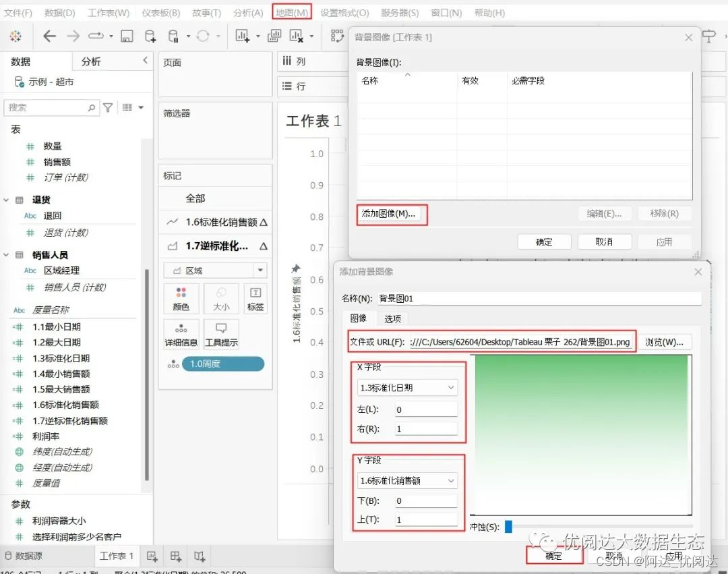Click new story icon in bottom tab bar
Image resolution: width=728 pixels, height=574 pixels.
pyautogui.click(x=200, y=556)
